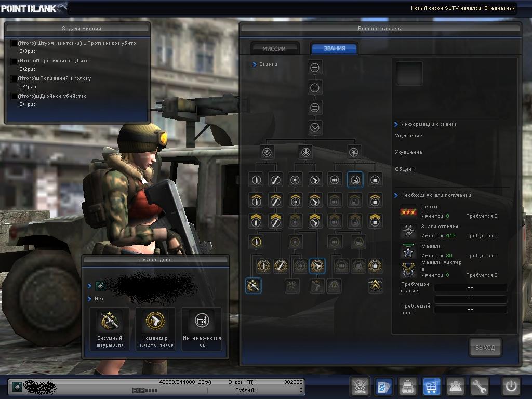Click the Имеется: 413 insignia count
The height and width of the screenshot is (399, 532).
pos(438,236)
